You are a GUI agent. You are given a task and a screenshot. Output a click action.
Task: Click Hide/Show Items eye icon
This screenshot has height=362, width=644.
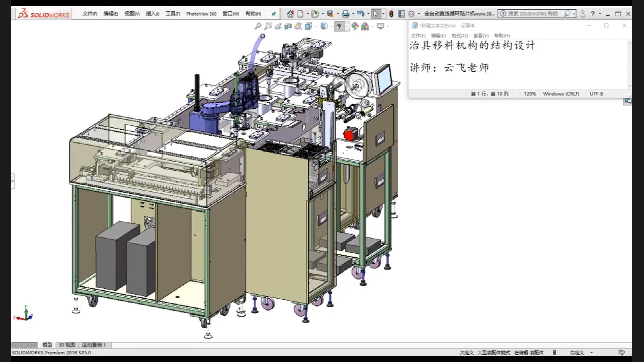339,26
